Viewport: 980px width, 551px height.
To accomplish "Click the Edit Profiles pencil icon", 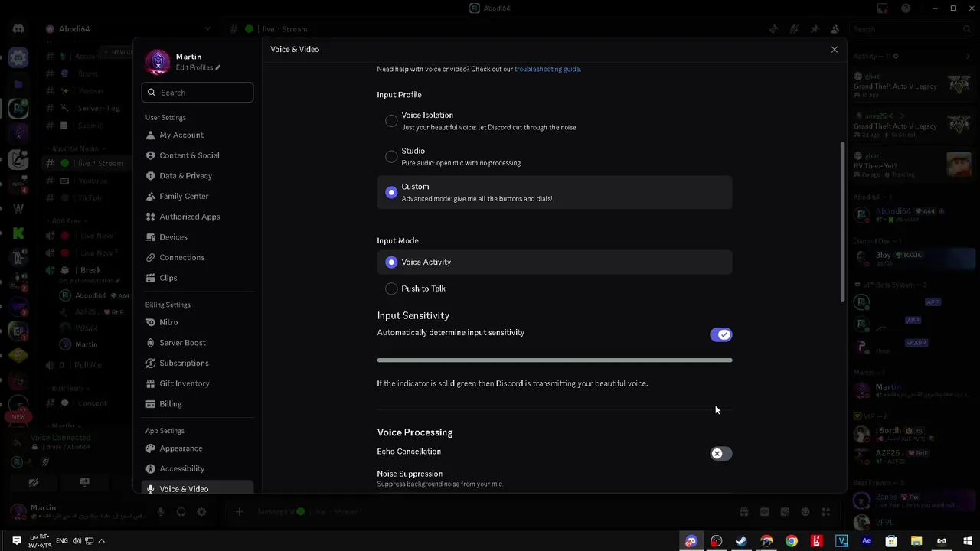I will pos(217,67).
